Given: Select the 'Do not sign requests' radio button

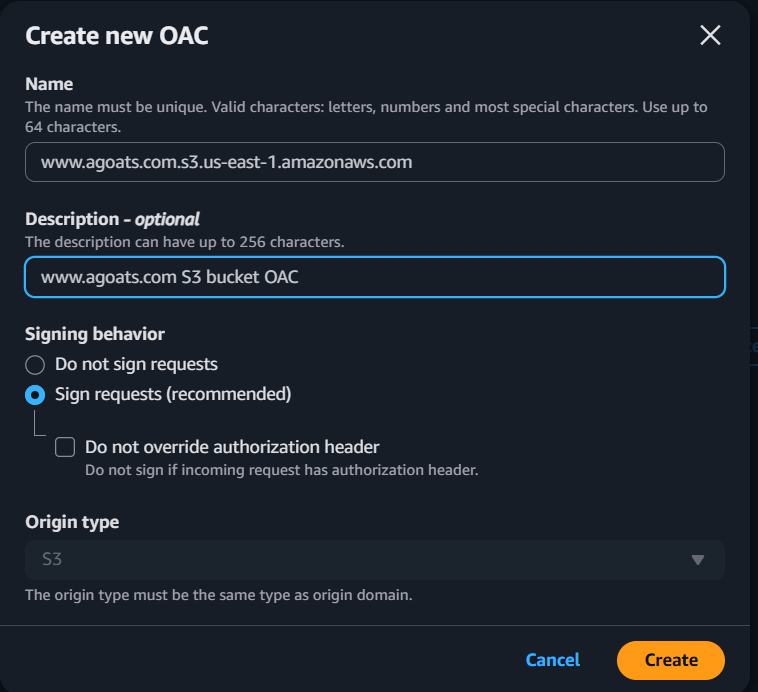Looking at the screenshot, I should (x=35, y=365).
